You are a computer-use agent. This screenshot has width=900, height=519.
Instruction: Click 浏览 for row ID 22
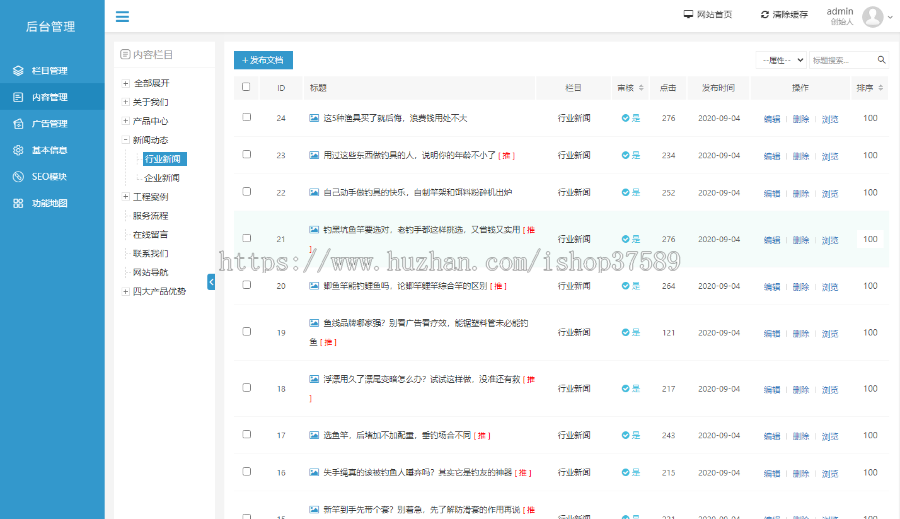[830, 193]
